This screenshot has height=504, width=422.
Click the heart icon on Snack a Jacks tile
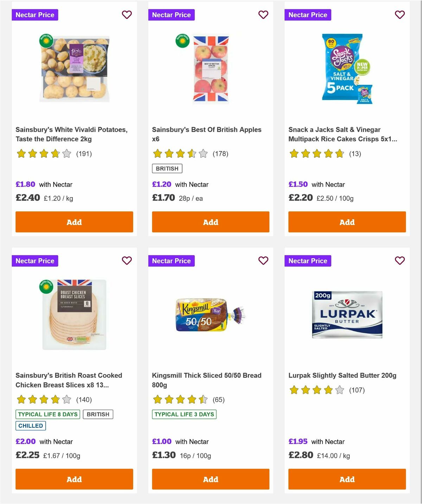pyautogui.click(x=399, y=15)
